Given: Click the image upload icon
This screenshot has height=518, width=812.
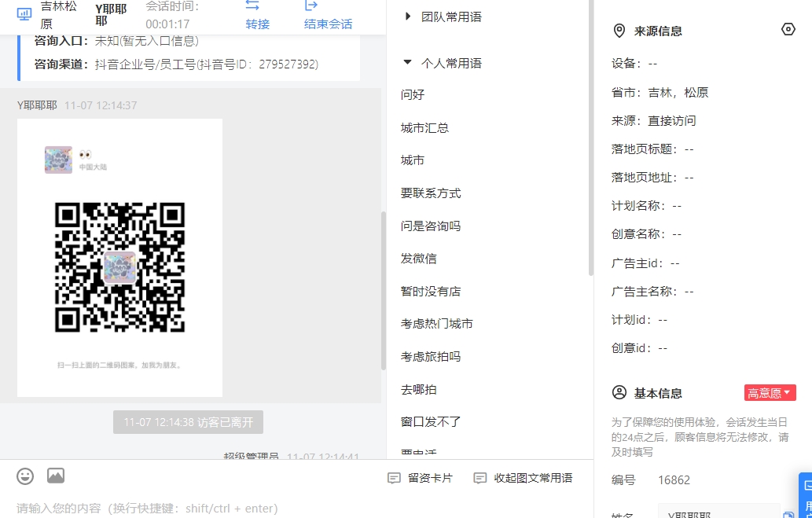Looking at the screenshot, I should pos(56,476).
